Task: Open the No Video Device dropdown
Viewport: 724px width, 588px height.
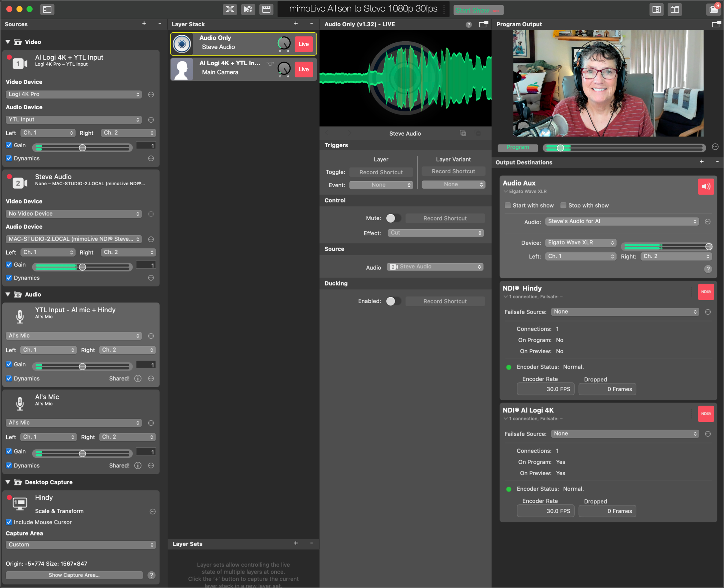Action: [74, 214]
